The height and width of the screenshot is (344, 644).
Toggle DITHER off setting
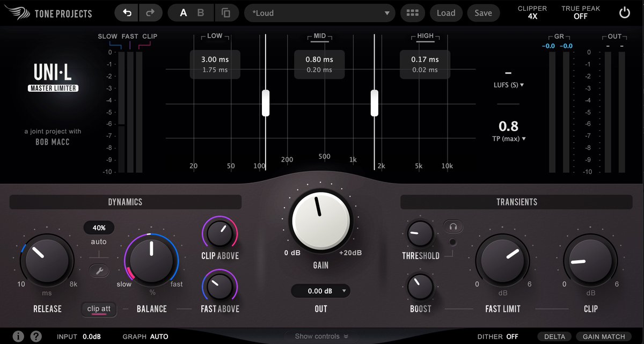tap(497, 336)
